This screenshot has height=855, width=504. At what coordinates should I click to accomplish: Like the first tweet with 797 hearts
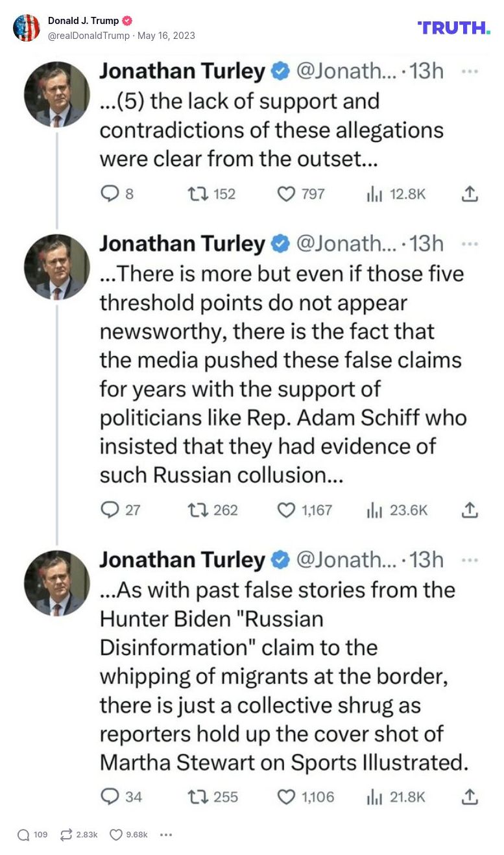[x=286, y=193]
